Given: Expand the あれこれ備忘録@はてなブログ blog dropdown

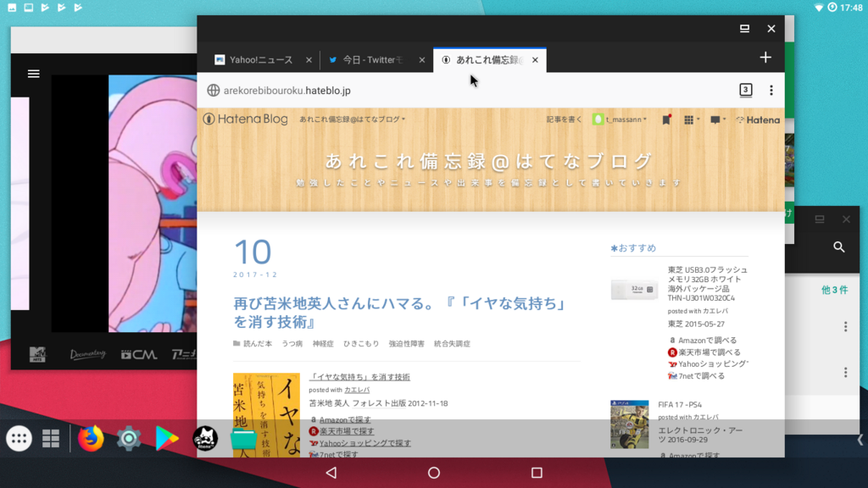Looking at the screenshot, I should tap(352, 119).
